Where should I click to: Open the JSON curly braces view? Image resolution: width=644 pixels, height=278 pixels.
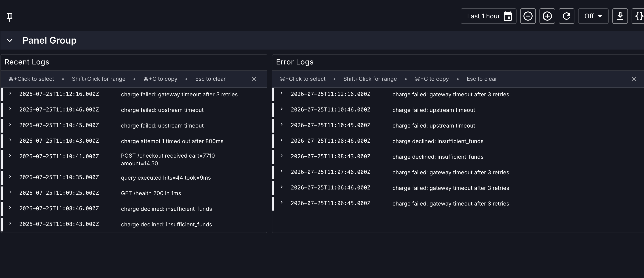click(x=638, y=16)
